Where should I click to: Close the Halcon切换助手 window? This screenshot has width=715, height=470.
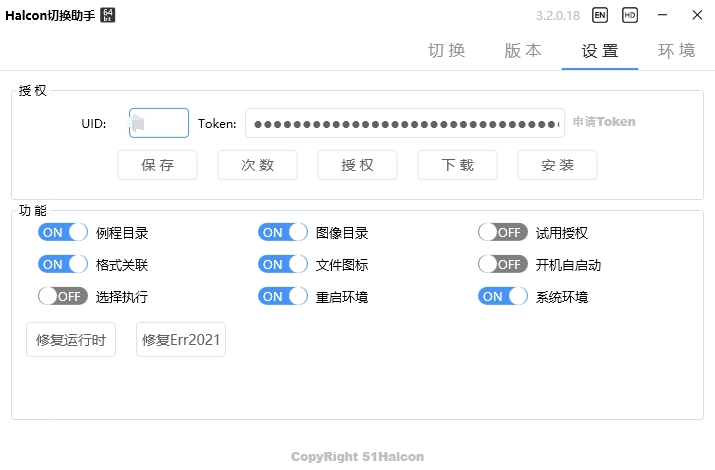(697, 15)
